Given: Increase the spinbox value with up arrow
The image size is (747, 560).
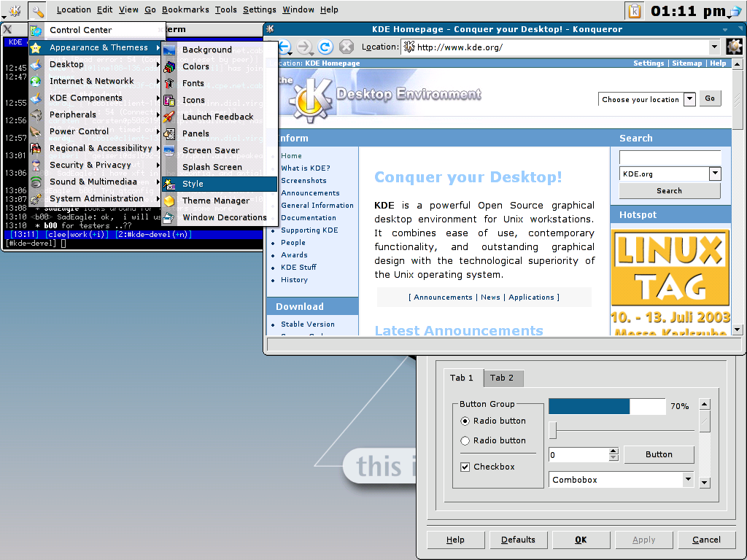Looking at the screenshot, I should (x=614, y=451).
